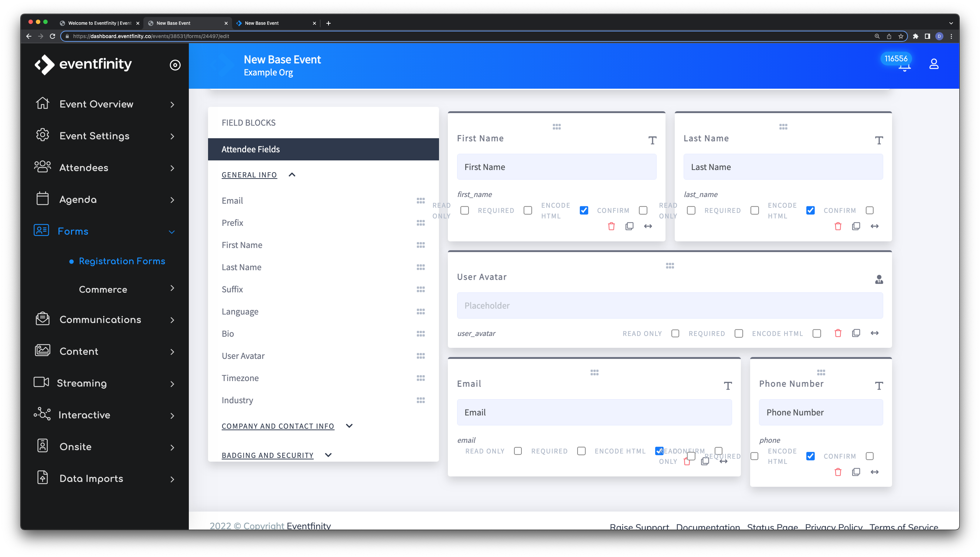Duplicate the User Avatar field block
This screenshot has height=557, width=980.
tap(856, 333)
